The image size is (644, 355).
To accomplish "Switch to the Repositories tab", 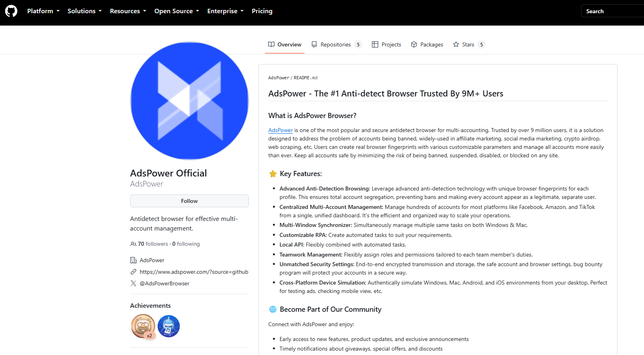I will (337, 44).
